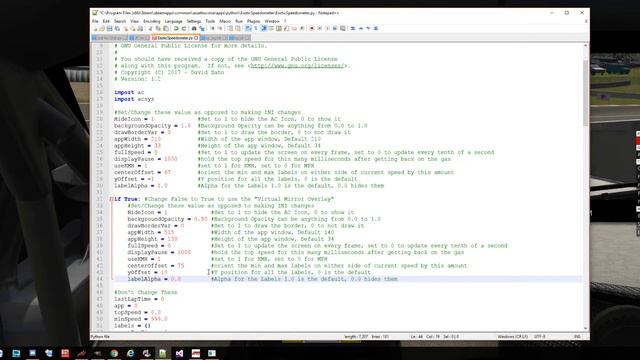
Task: Run macro multiple times toolbar icon
Action: tap(335, 29)
